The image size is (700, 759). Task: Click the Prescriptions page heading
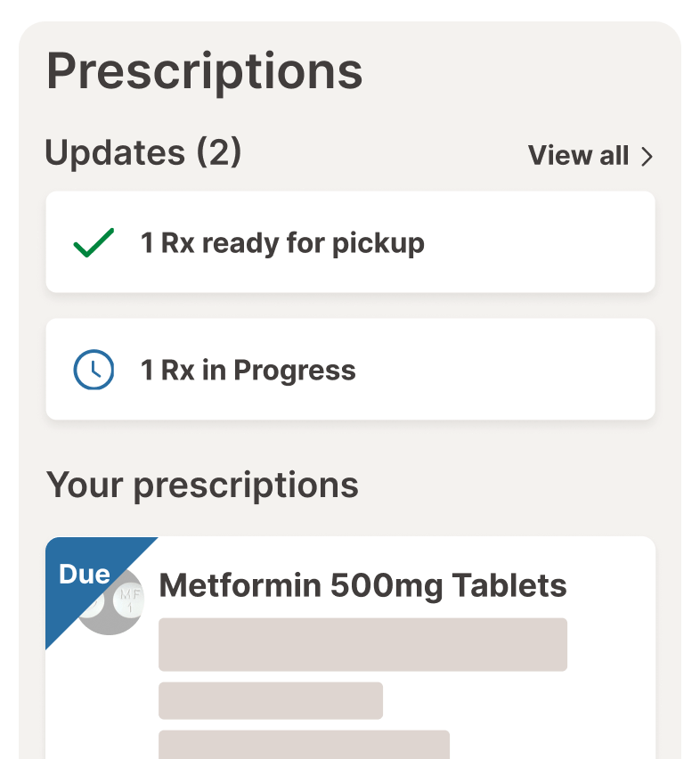pos(205,71)
